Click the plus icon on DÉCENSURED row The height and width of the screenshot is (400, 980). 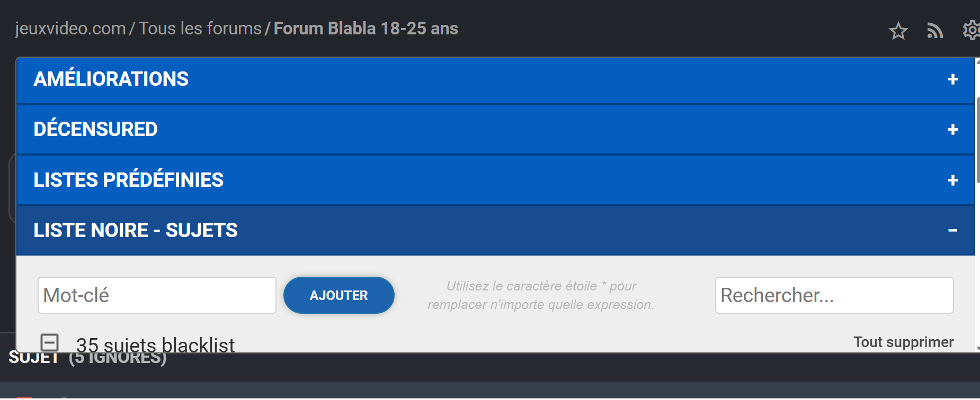tap(952, 130)
